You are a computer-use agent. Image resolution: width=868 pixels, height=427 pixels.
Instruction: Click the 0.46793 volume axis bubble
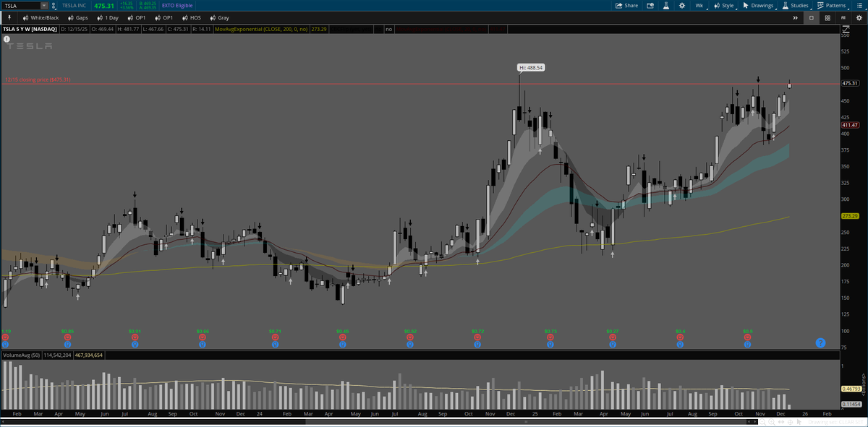[851, 389]
